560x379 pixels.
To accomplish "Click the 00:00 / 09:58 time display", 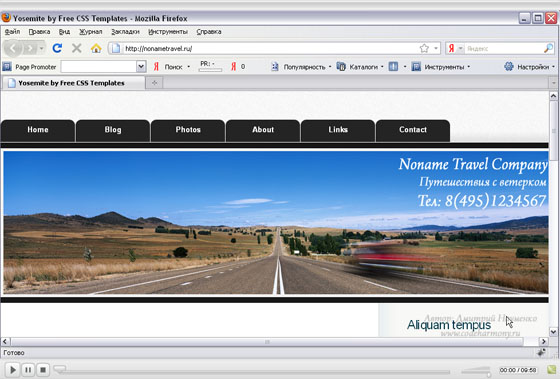I will [x=518, y=370].
